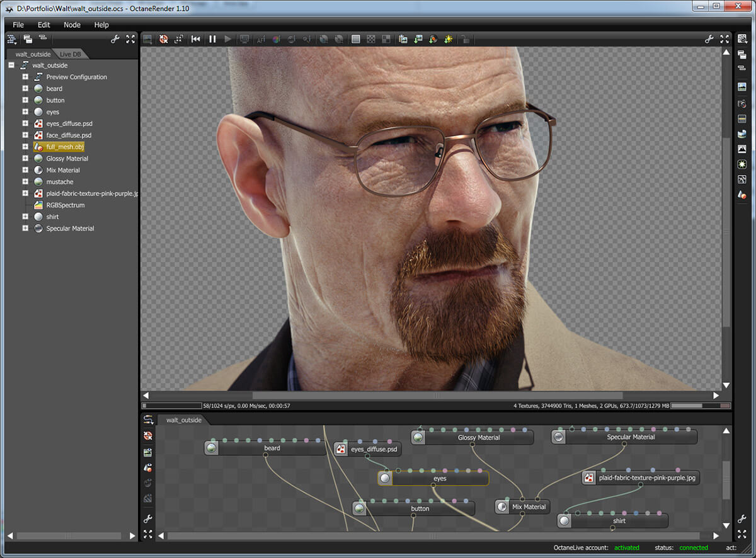Click the camera node icon in right sidebar
The width and height of the screenshot is (756, 558).
[x=742, y=103]
